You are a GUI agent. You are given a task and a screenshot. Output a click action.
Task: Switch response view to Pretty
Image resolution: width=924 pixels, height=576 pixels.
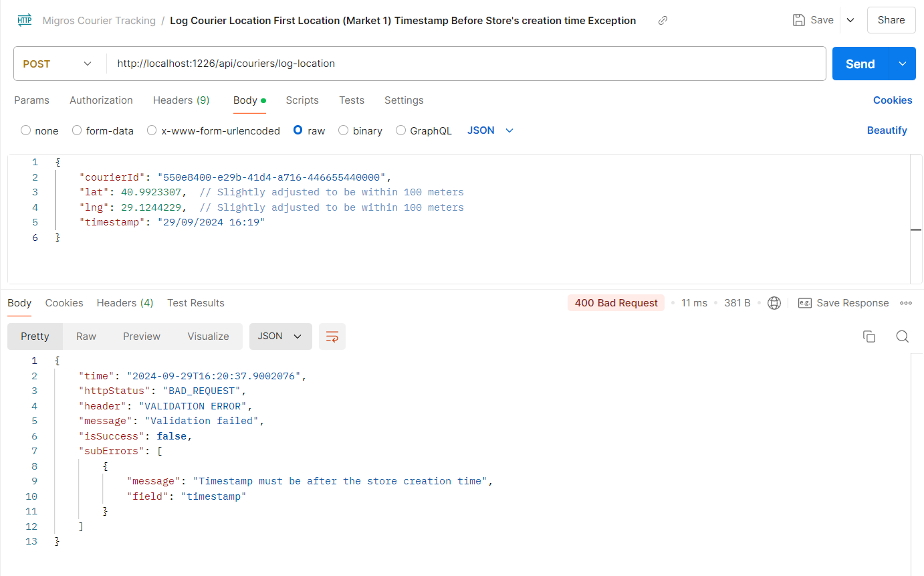[x=35, y=337]
